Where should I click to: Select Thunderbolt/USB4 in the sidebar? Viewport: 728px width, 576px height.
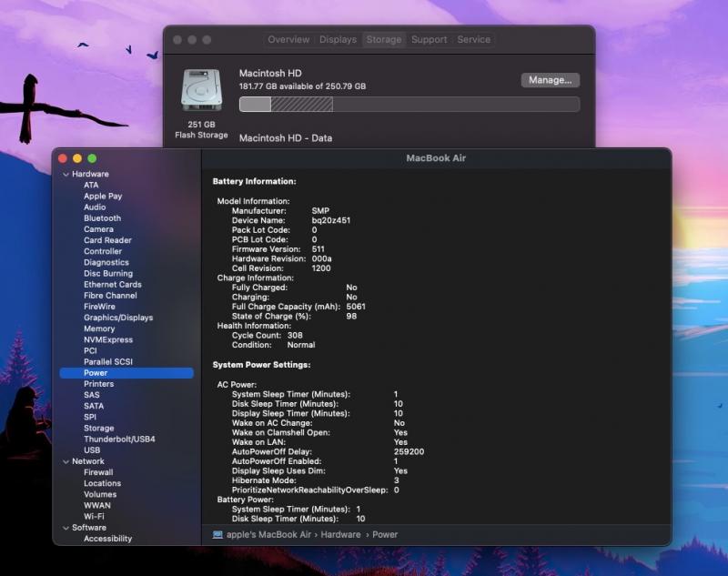point(119,440)
